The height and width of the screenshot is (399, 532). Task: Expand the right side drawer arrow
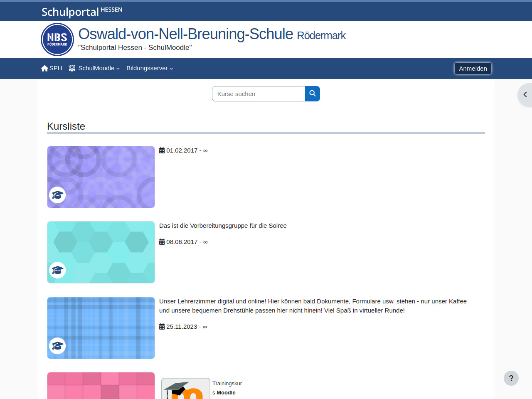coord(525,95)
